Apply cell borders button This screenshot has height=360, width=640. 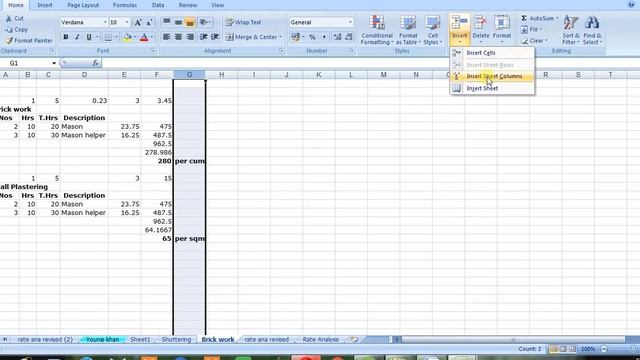pyautogui.click(x=108, y=37)
